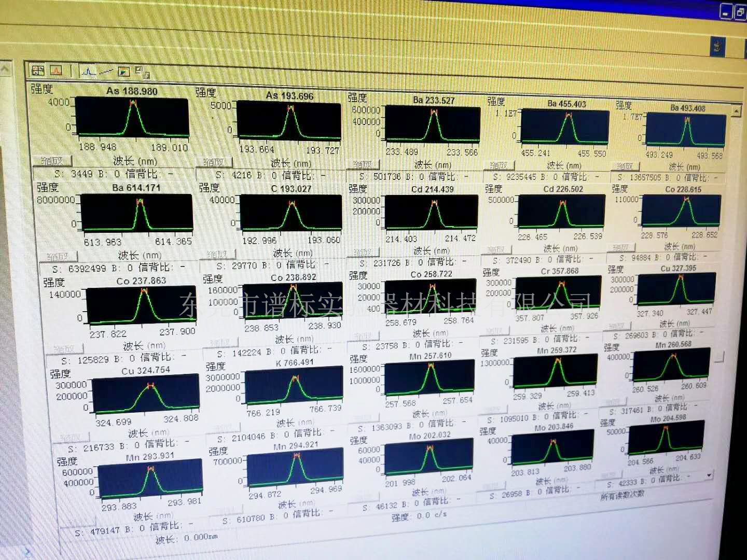747x560 pixels.
Task: Click the 缩放 button below Ba 614.171 plot
Action: point(58,256)
